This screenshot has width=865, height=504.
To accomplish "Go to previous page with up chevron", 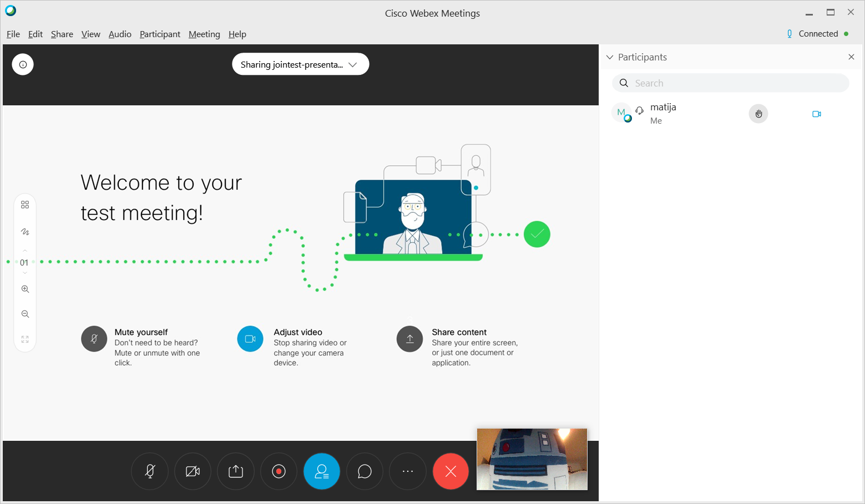I will click(x=25, y=251).
